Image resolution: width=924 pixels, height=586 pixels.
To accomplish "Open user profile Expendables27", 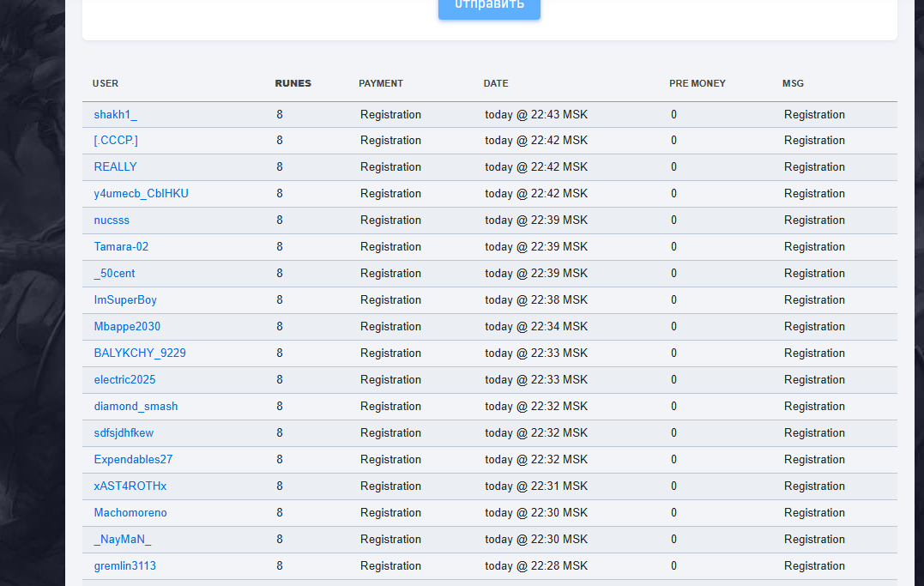I will click(133, 459).
